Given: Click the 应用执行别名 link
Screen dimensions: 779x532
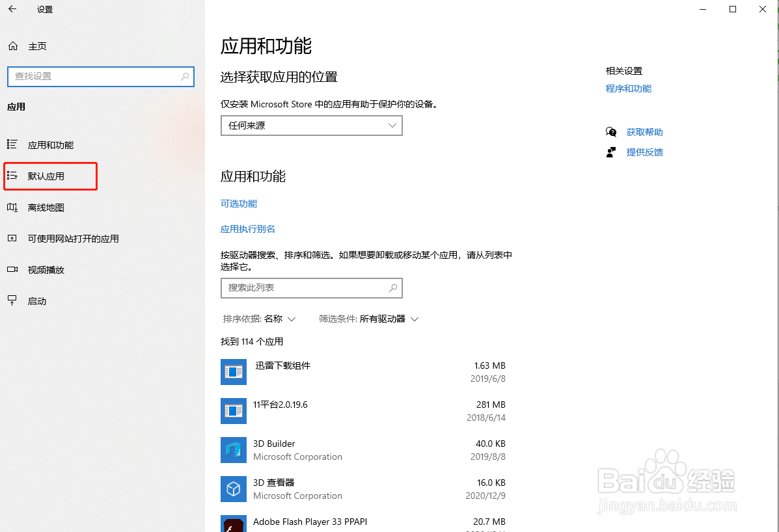Looking at the screenshot, I should (247, 229).
